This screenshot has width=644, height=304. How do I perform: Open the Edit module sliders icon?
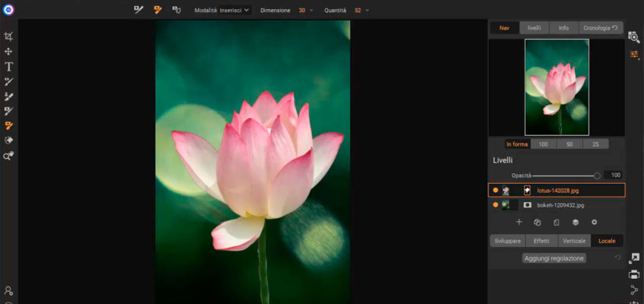pos(634,54)
